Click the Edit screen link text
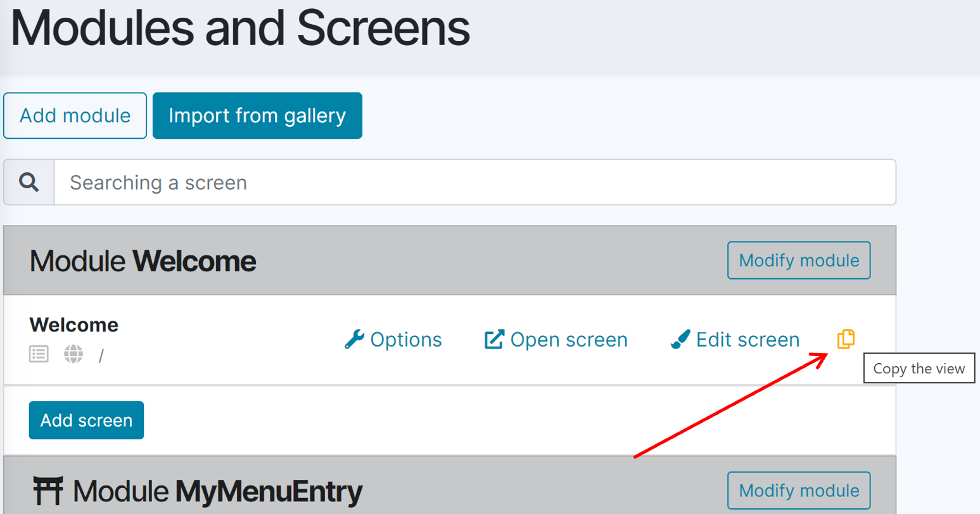This screenshot has height=514, width=980. pyautogui.click(x=748, y=340)
